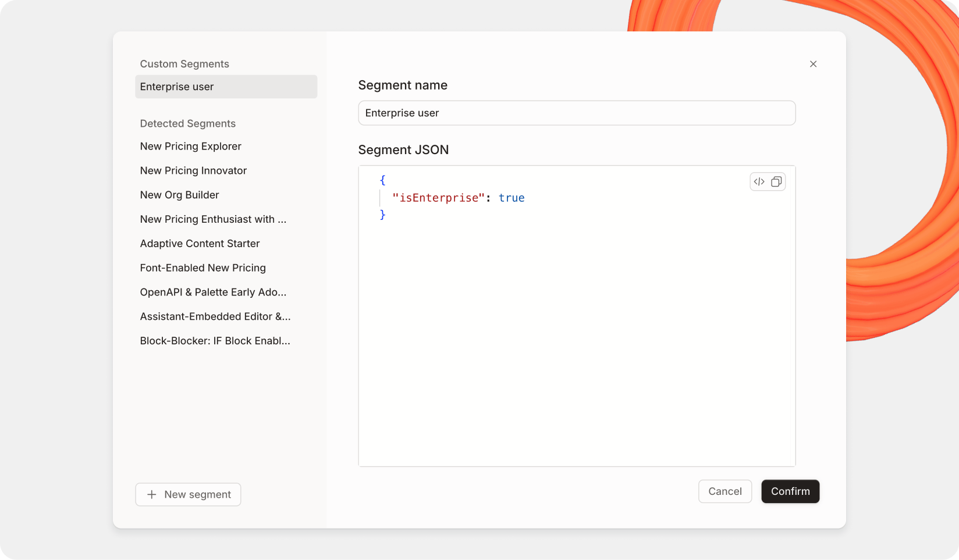The height and width of the screenshot is (560, 959).
Task: Select the Adaptive Content Starter segment
Action: (x=200, y=243)
